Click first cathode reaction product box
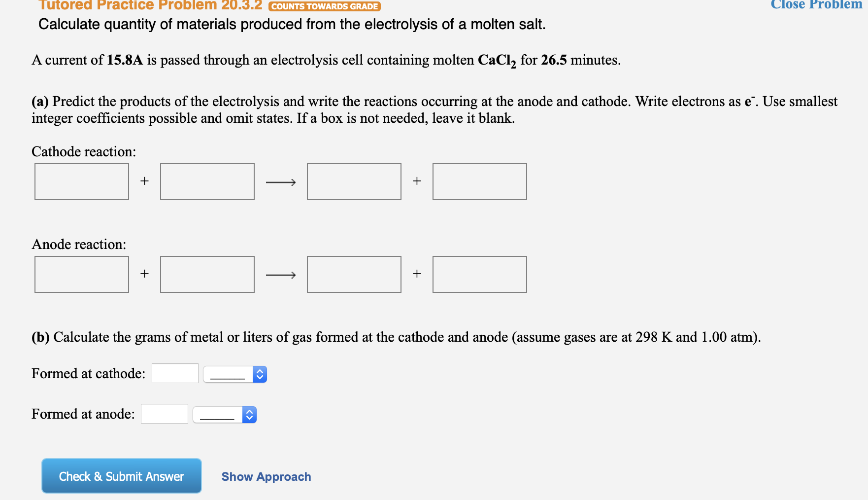This screenshot has width=868, height=500. (x=354, y=181)
